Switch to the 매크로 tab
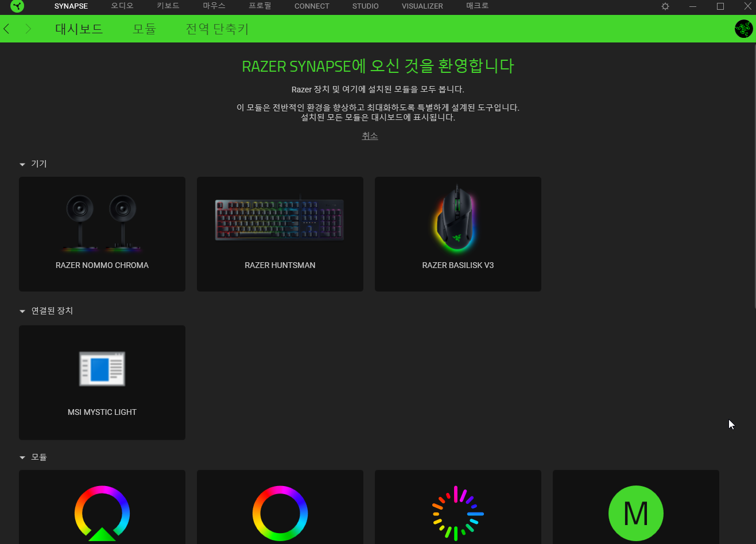The width and height of the screenshot is (756, 544). click(478, 6)
